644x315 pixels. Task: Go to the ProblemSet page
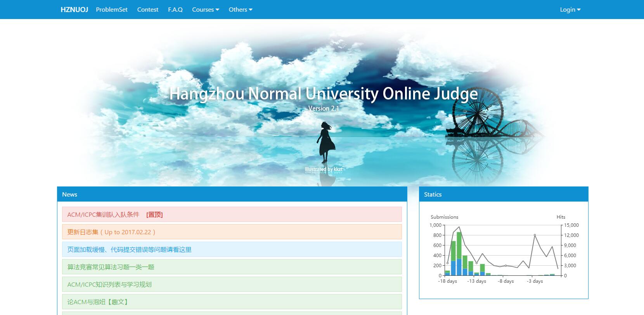[112, 9]
